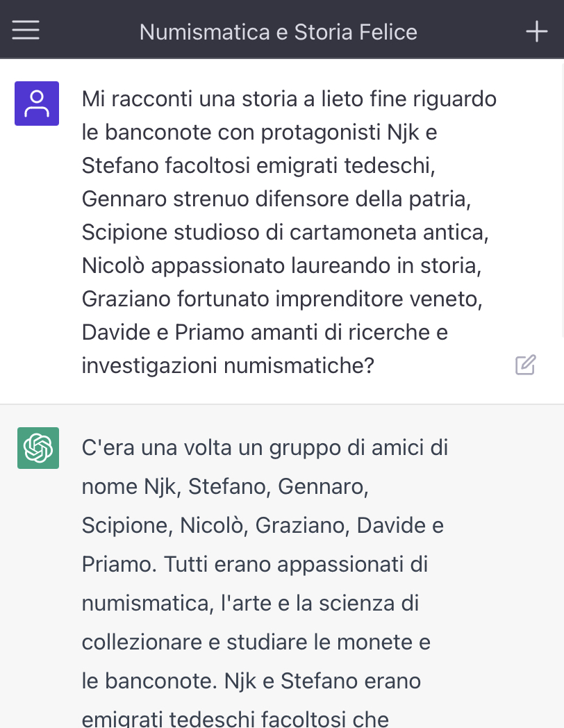The height and width of the screenshot is (728, 564).
Task: Start a new chat with plus icon
Action: click(x=537, y=31)
